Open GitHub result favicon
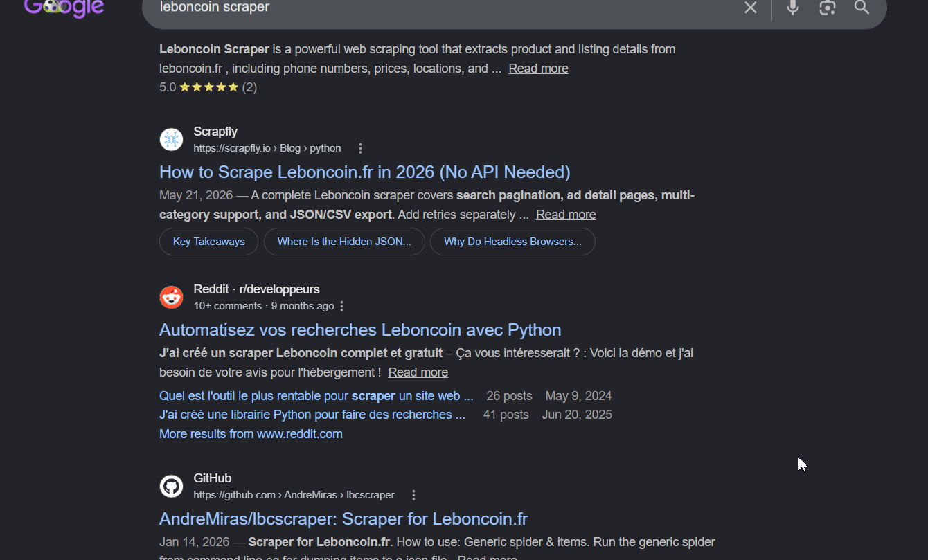Screen dimensions: 928x560 171,486
